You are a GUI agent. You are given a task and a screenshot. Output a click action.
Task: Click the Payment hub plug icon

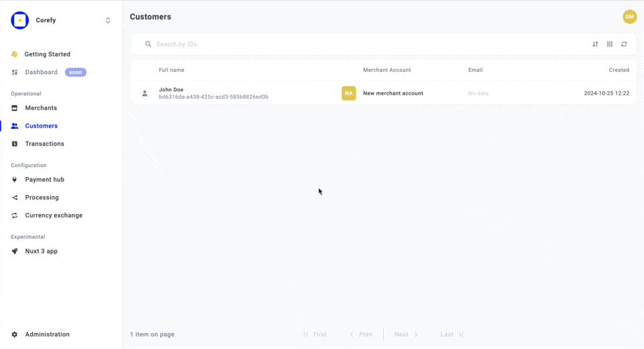point(14,180)
